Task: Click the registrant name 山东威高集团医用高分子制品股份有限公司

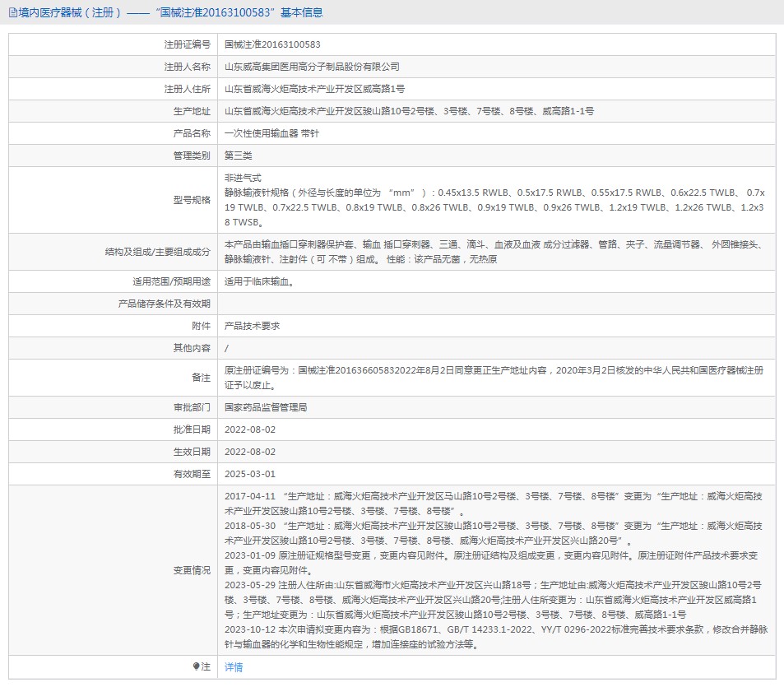Action: (x=312, y=67)
